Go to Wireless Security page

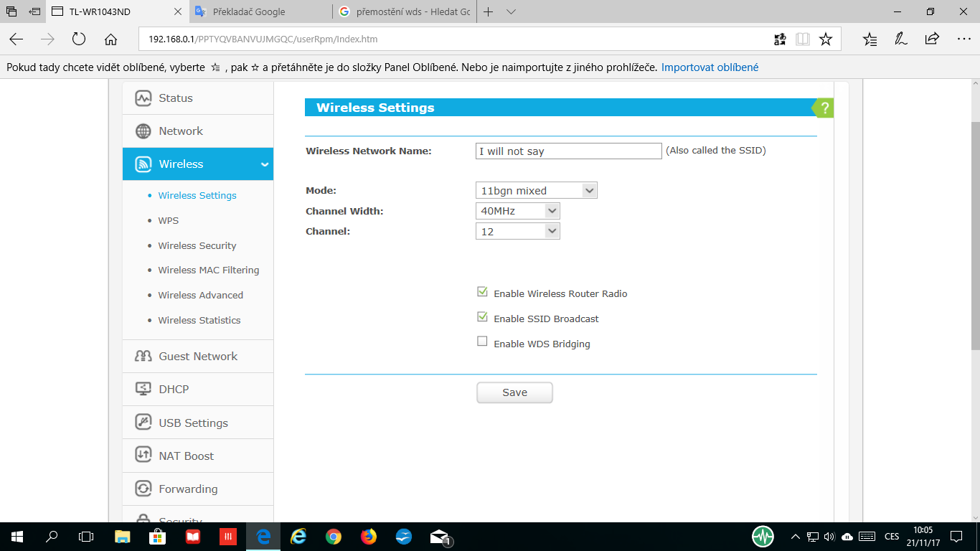(197, 245)
